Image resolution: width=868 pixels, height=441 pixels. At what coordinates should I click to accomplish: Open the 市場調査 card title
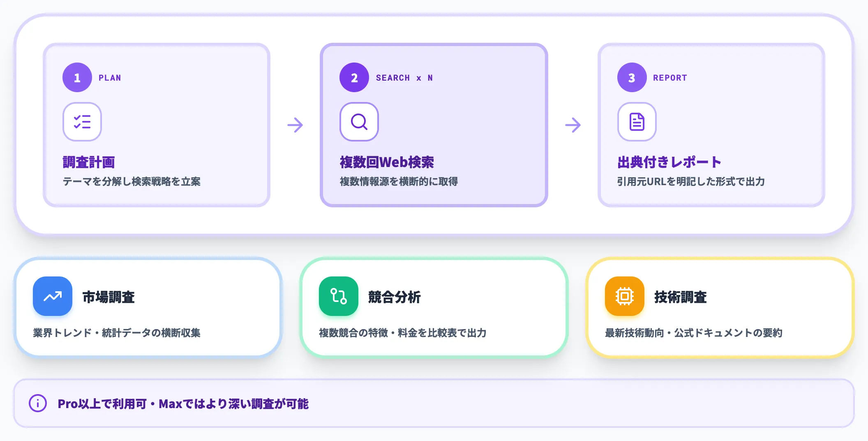(108, 297)
